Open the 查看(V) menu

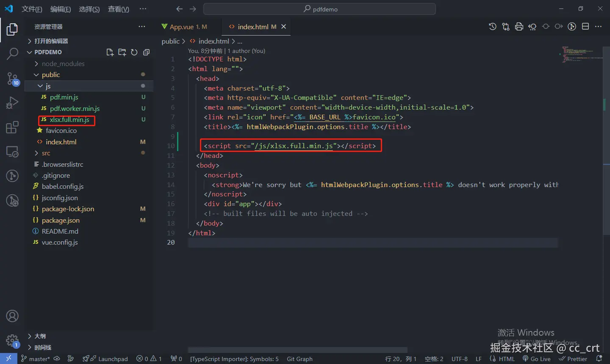tap(119, 9)
